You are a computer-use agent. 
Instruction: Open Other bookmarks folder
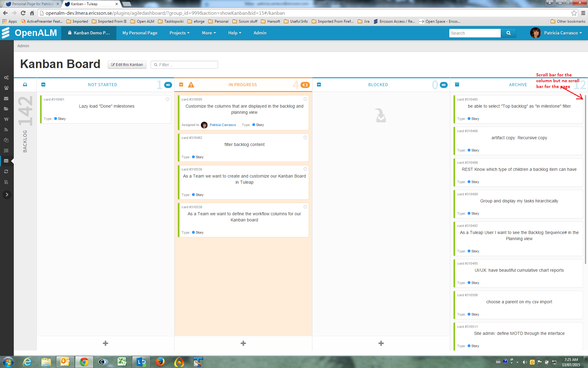(568, 21)
